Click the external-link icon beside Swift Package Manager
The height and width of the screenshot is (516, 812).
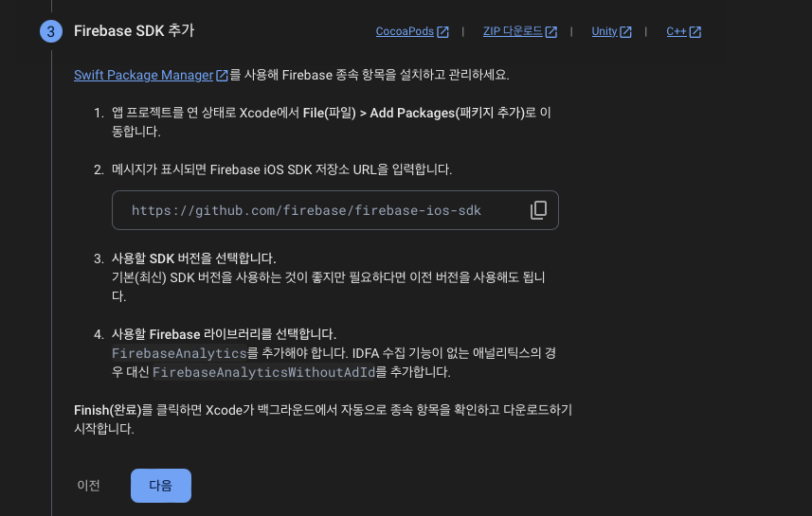click(223, 75)
